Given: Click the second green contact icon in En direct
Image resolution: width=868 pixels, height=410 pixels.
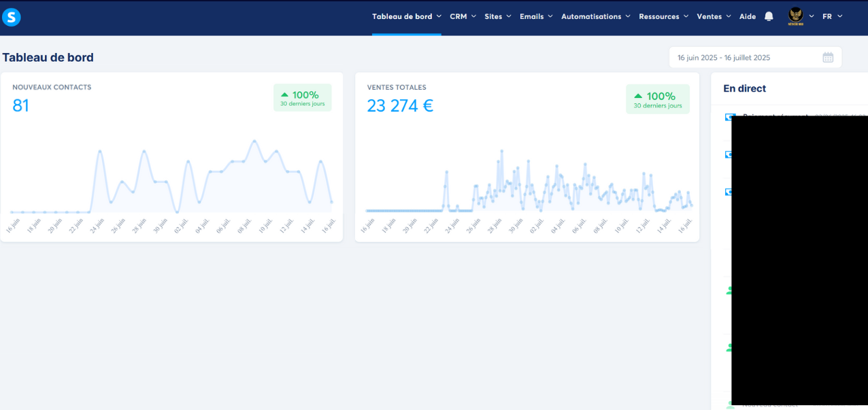Looking at the screenshot, I should (729, 347).
